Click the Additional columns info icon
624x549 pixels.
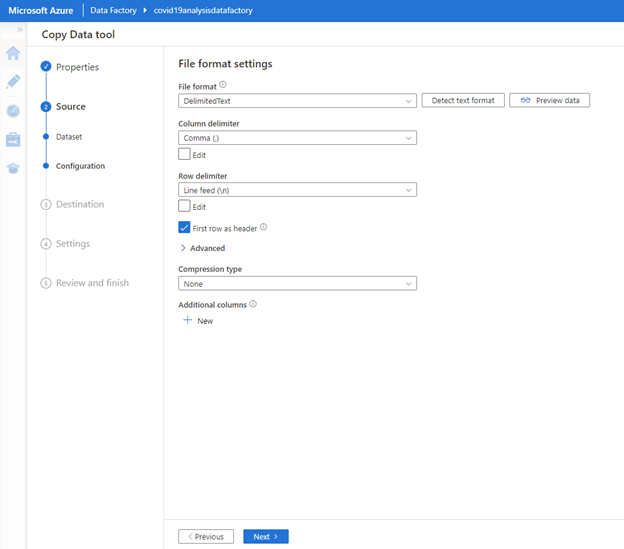point(253,304)
